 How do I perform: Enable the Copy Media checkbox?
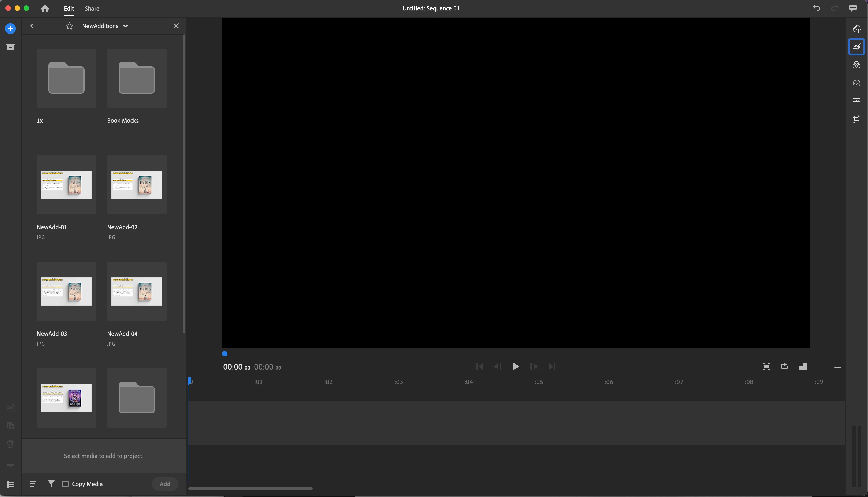(x=65, y=484)
